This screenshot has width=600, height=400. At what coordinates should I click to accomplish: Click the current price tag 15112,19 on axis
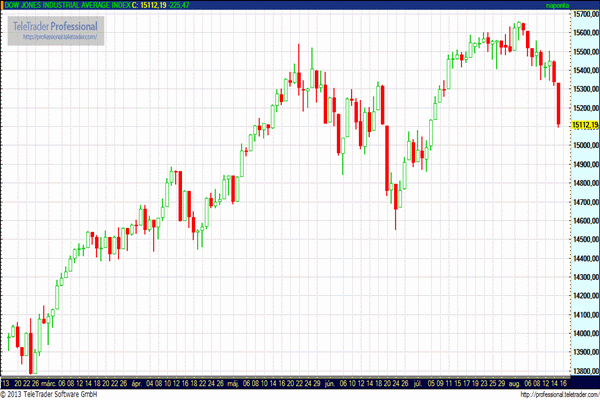(x=583, y=125)
